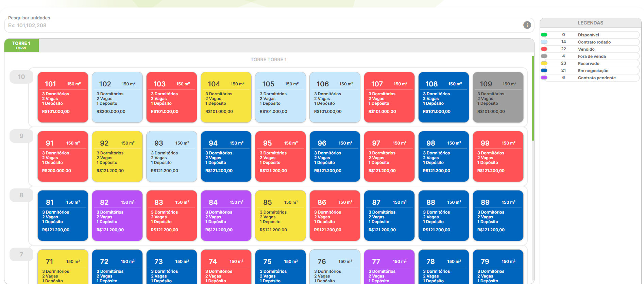Select unit 78 card
Viewport: 644px width, 284px height.
tap(444, 267)
